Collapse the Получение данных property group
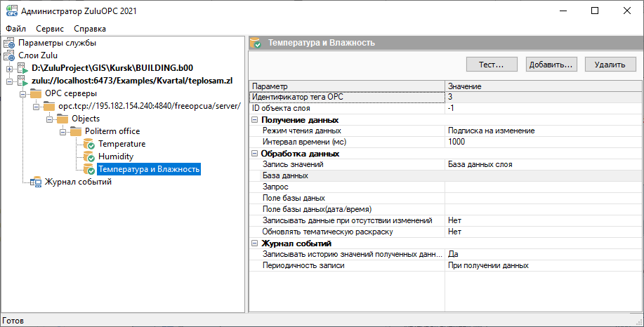Image resolution: width=644 pixels, height=327 pixels. [254, 120]
